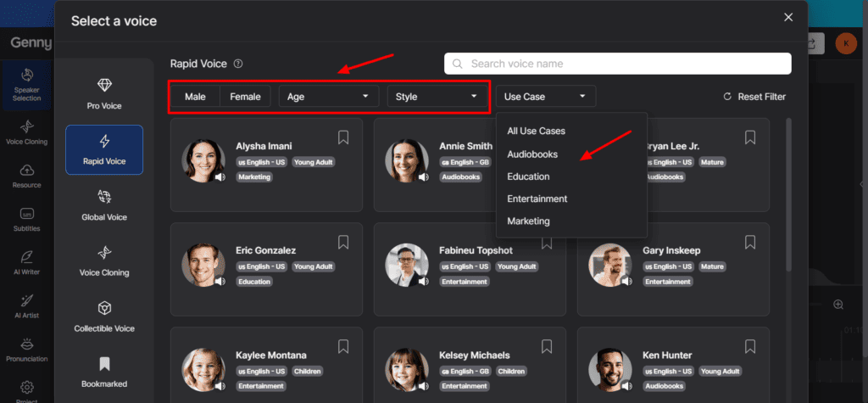Bookmark the Kaylee Montana voice
Viewport: 868px width, 403px height.
tap(343, 346)
